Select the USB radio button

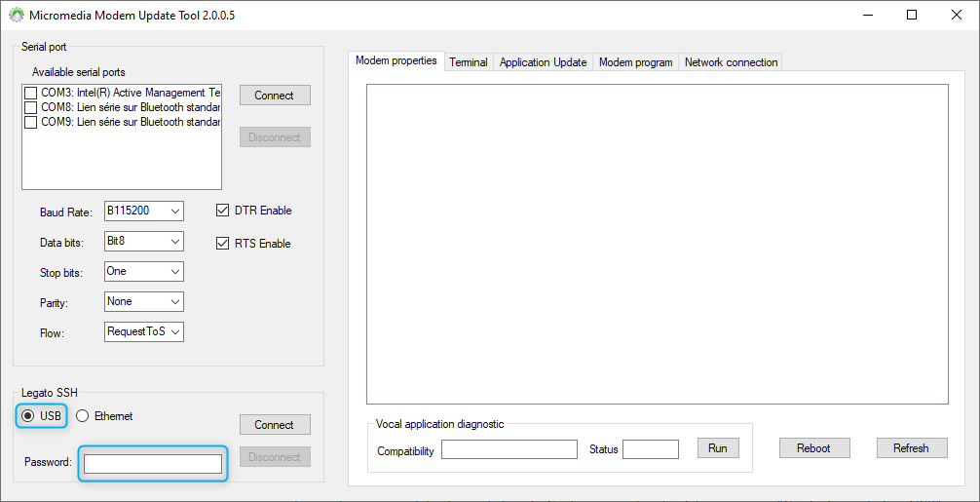click(x=28, y=416)
